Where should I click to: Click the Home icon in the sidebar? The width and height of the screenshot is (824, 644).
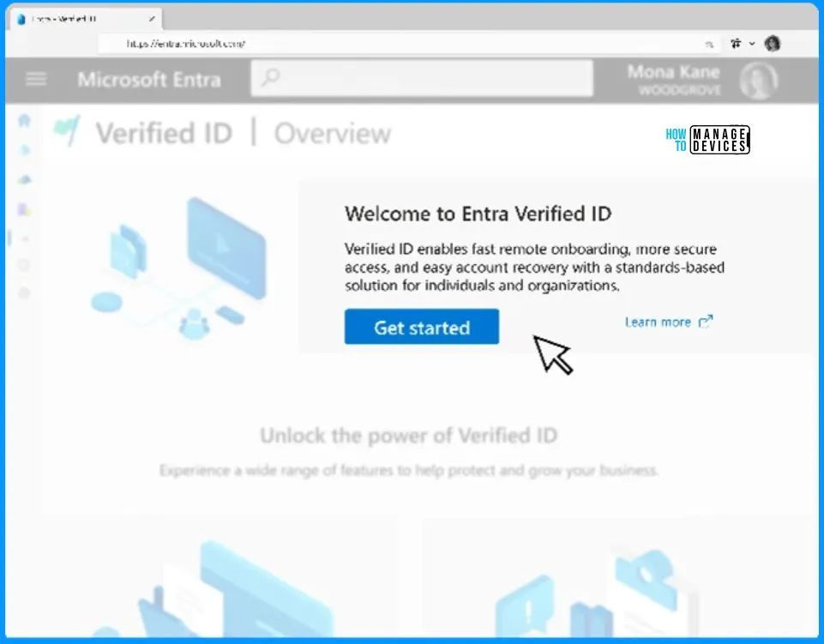[24, 120]
